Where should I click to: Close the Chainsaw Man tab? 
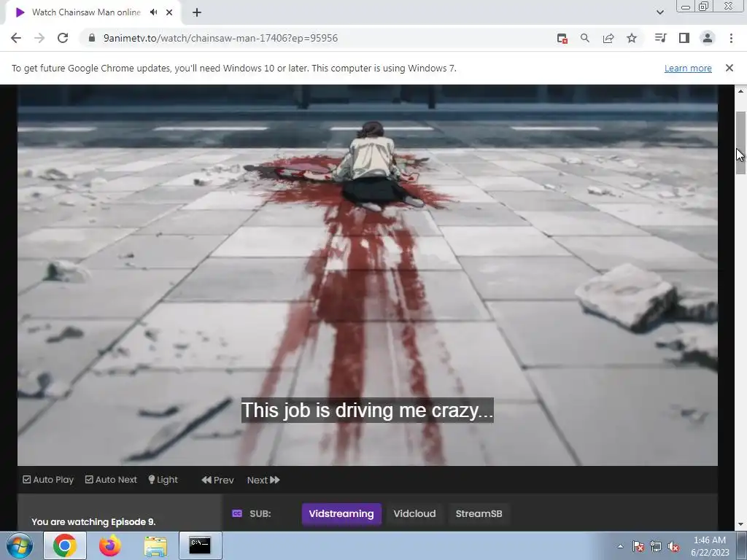(169, 12)
